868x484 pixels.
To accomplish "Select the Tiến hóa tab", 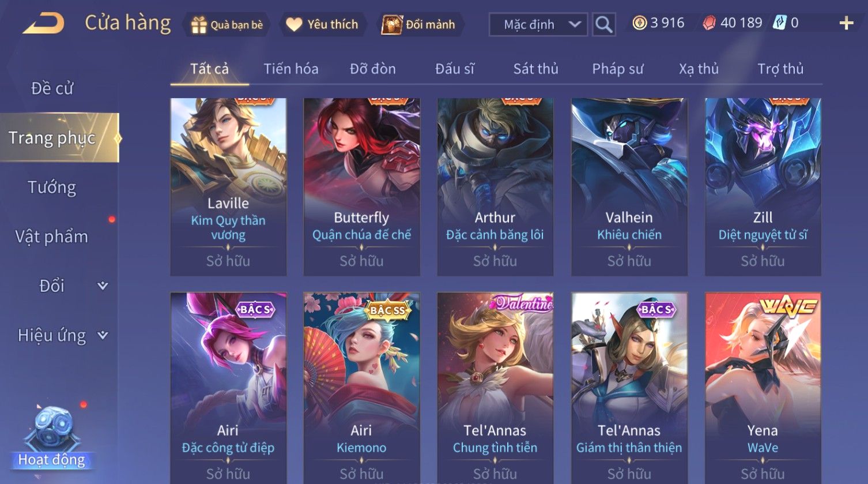I will [x=290, y=69].
